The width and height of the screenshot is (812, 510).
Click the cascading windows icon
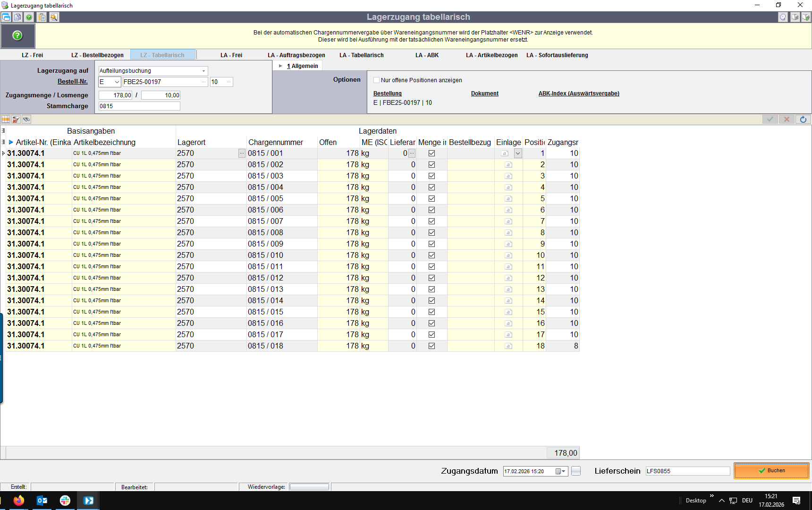(6, 17)
